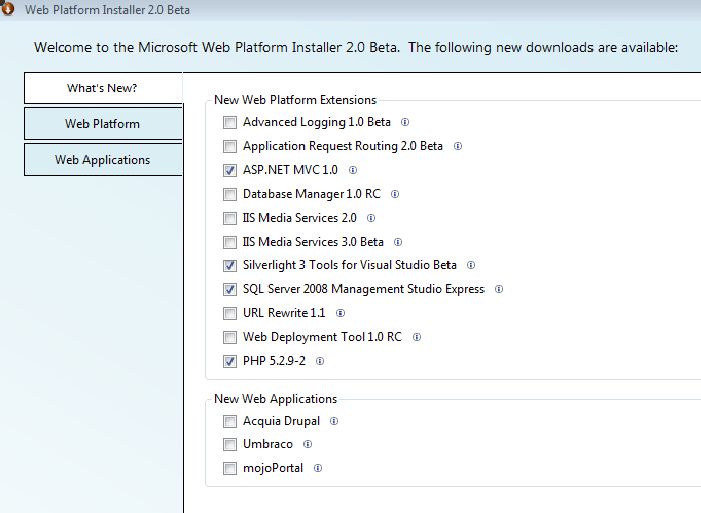Click the Silverlight 3 Tools for Visual Studio Beta label

pyautogui.click(x=350, y=265)
